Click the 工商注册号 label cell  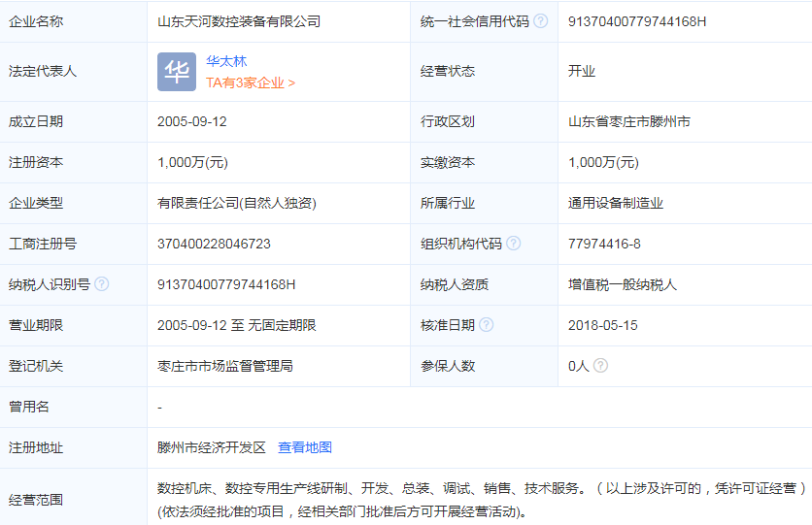(x=74, y=244)
